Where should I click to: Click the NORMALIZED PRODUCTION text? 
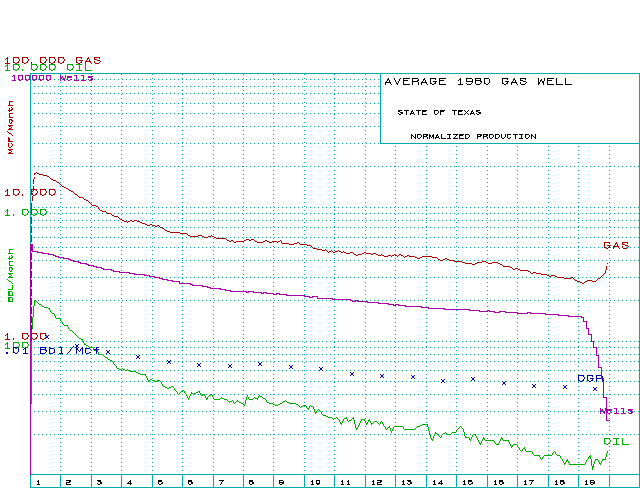(x=473, y=136)
